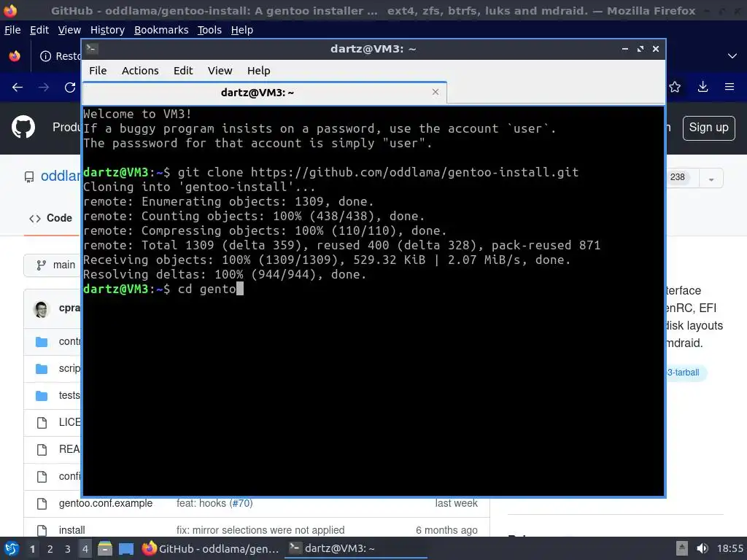Switch to workspace 2

[50, 549]
